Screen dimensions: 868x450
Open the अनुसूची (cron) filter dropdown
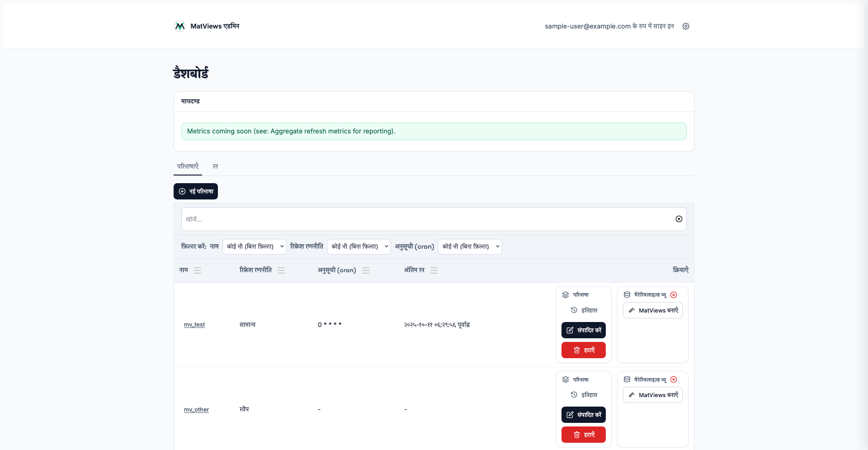click(469, 246)
